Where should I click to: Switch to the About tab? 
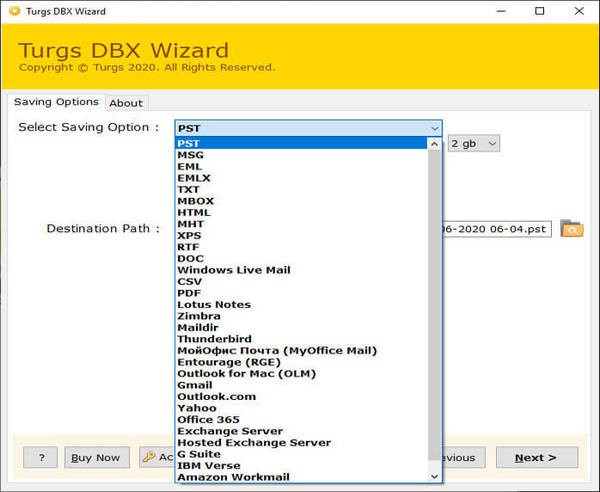coord(126,103)
